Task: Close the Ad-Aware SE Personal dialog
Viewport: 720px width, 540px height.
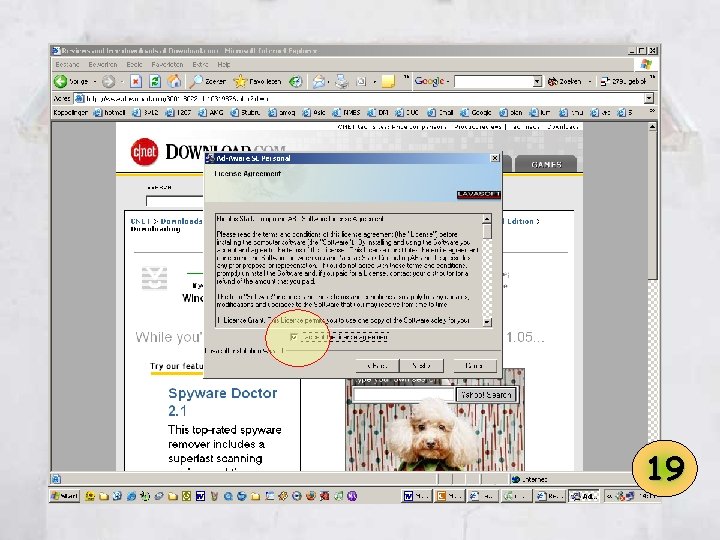Action: (495, 158)
